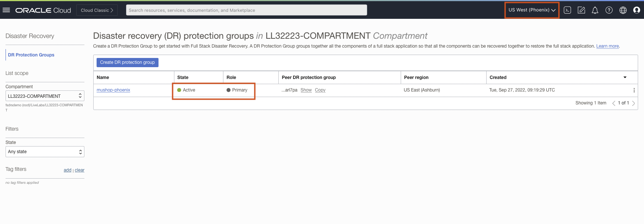Screen dimensions: 644x224
Task: Sort by Created column arrow
Action: (x=625, y=77)
